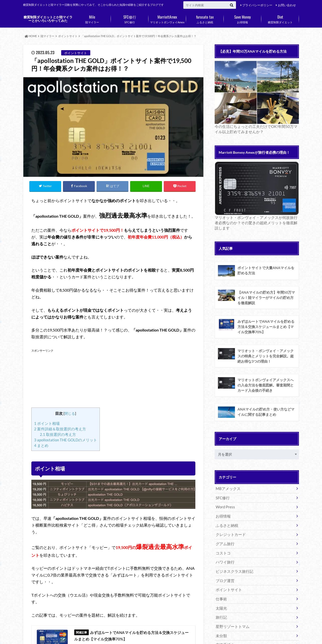Viewport: 322px width, 644px height.
Task: Open the ポイントサイト sidebar category
Action: click(x=257, y=590)
